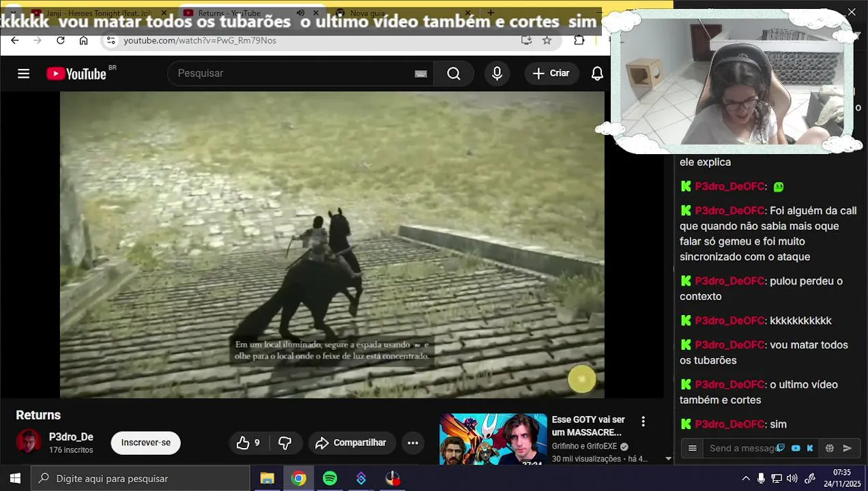Start voice search with the microphone icon
The height and width of the screenshot is (491, 868).
[497, 74]
